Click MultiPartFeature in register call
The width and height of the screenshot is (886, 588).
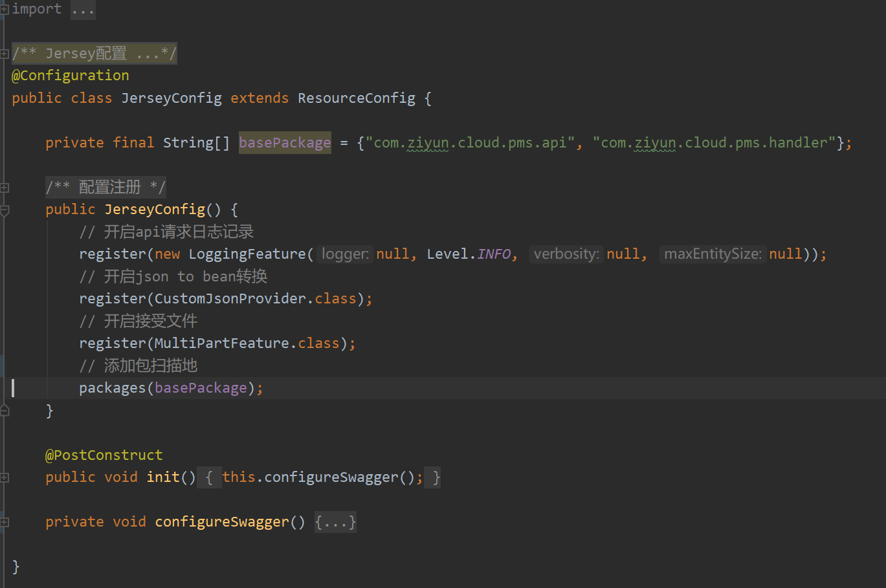point(221,343)
